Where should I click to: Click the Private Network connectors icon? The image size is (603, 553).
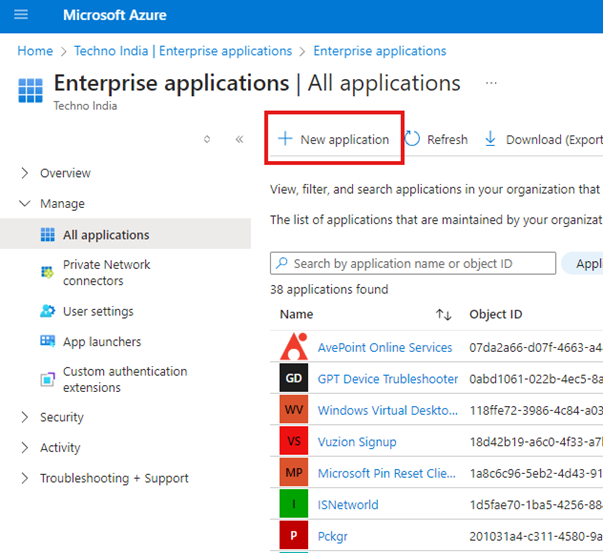click(x=47, y=272)
